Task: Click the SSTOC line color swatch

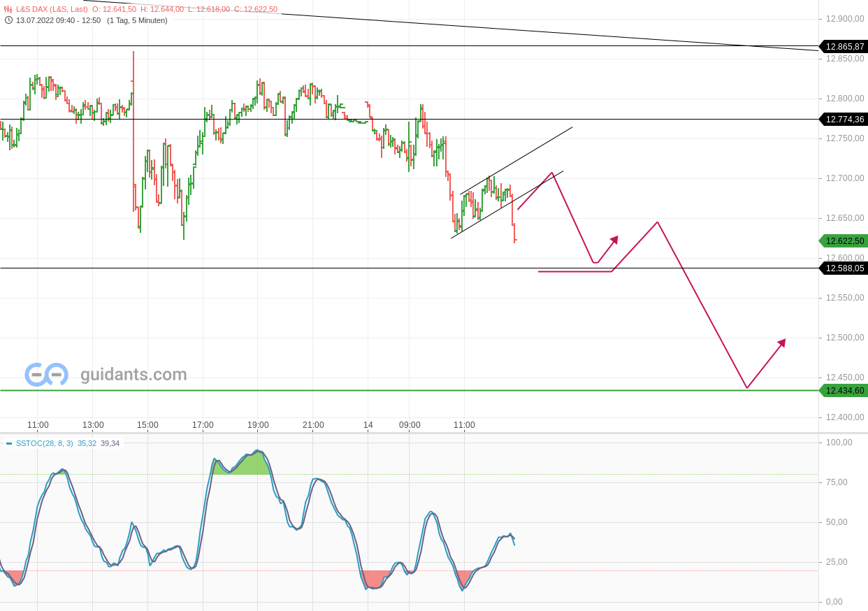Action: (9, 443)
